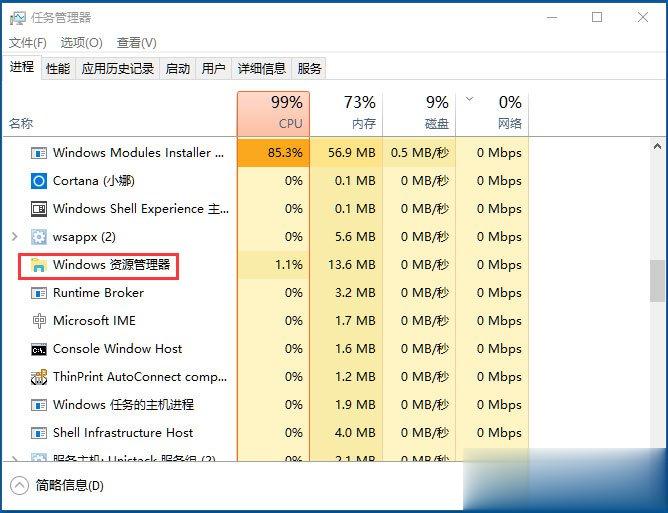Sort by the 网络 column header
Viewport: 668px width, 513px height.
click(x=492, y=113)
